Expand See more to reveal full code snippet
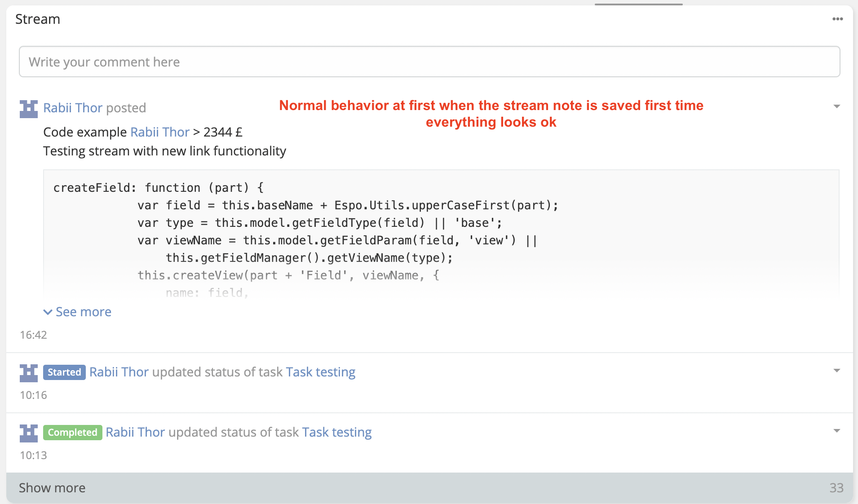Image resolution: width=858 pixels, height=504 pixels. click(x=83, y=312)
